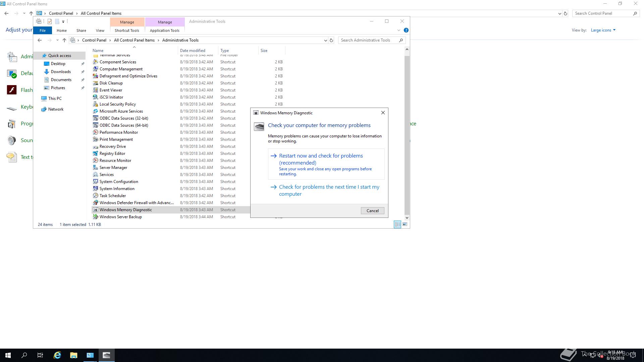The height and width of the screenshot is (362, 644).
Task: Sort file list by Date modified column
Action: pyautogui.click(x=198, y=51)
